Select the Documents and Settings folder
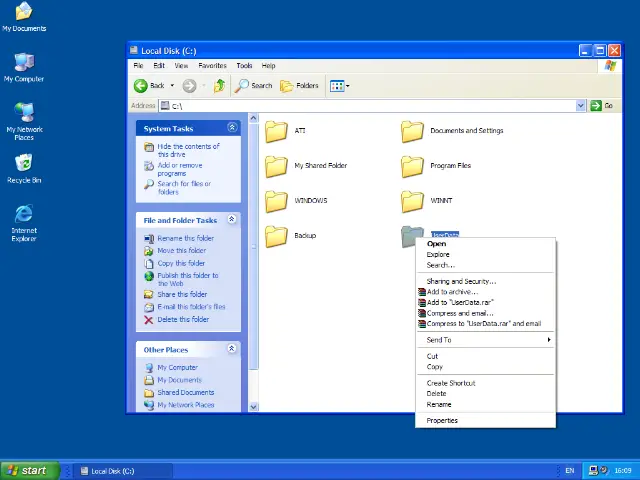 pyautogui.click(x=412, y=131)
